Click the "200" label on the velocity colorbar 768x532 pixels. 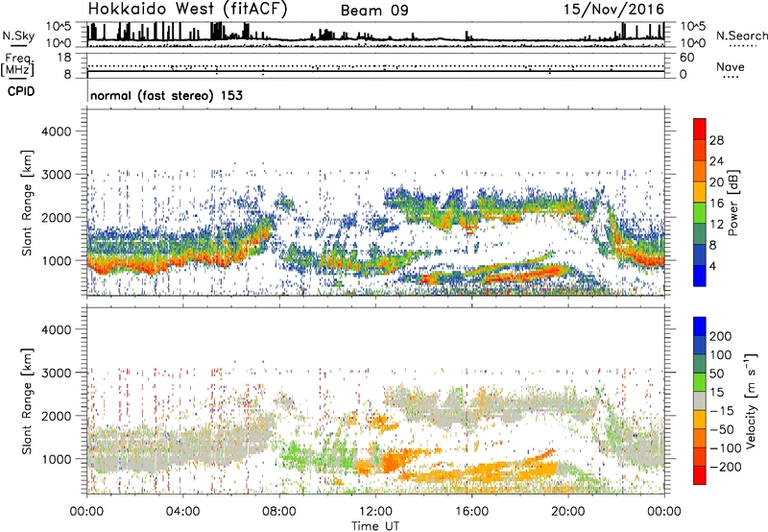click(x=721, y=336)
